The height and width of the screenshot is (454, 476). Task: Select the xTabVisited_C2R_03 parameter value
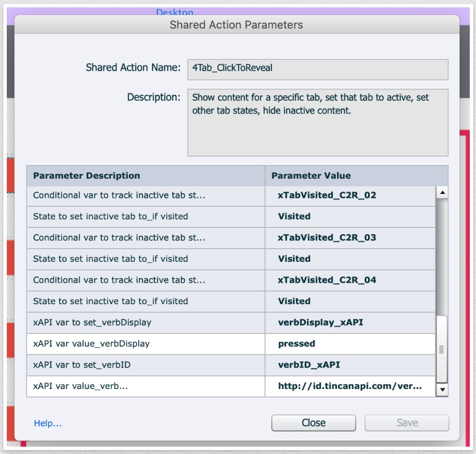(x=327, y=237)
